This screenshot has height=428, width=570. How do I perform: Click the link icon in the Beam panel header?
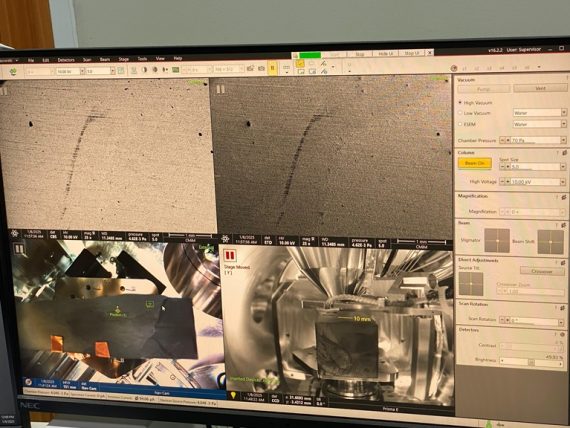click(x=563, y=225)
